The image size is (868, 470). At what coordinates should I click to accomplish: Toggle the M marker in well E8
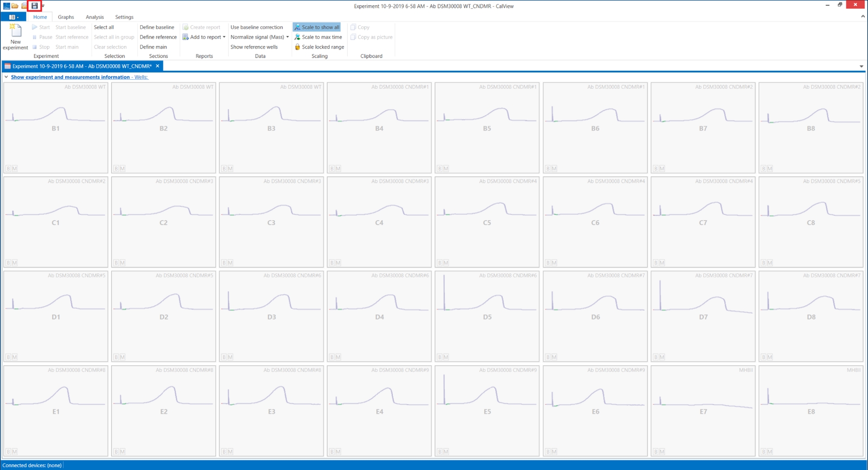point(770,452)
